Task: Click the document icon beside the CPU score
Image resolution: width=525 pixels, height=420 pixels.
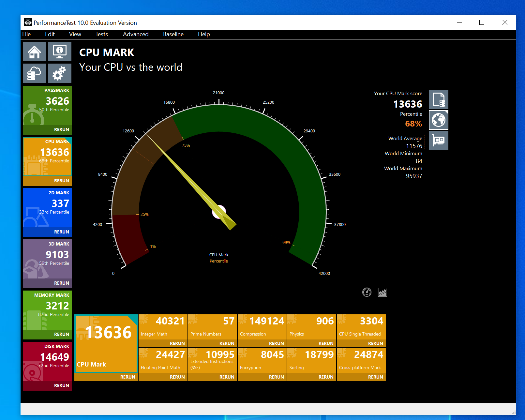Action: click(438, 99)
